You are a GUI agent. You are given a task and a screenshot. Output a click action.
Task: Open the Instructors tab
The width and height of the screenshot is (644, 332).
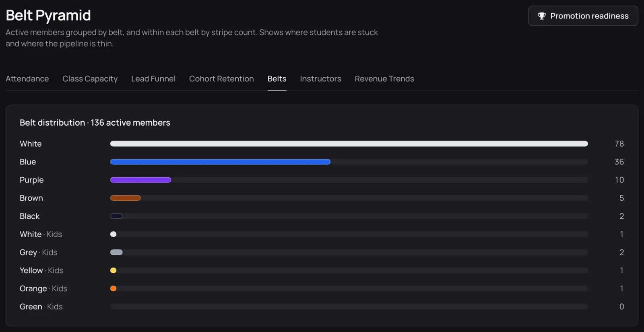[320, 79]
